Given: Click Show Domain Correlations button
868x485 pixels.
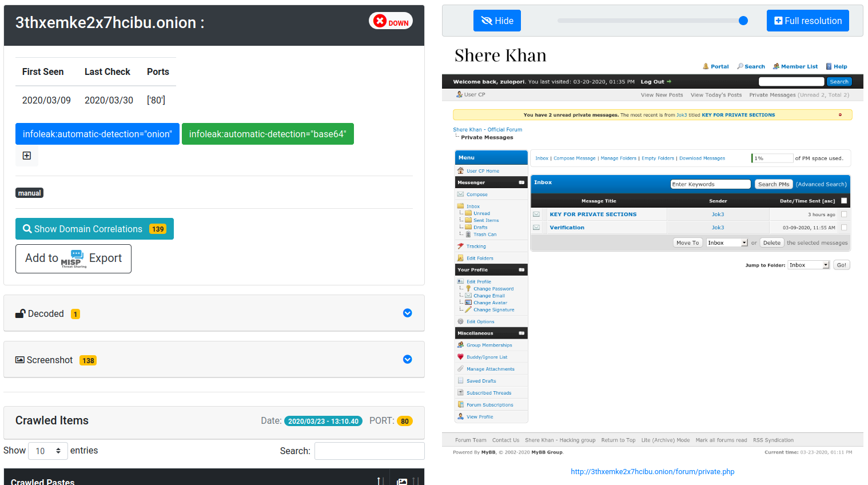Looking at the screenshot, I should (x=94, y=229).
